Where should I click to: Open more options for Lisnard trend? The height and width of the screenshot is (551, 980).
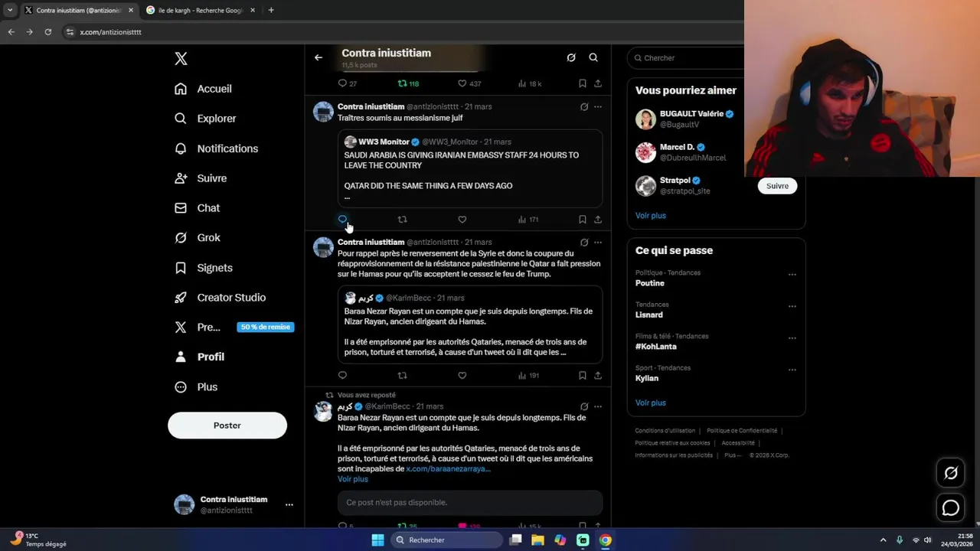[x=792, y=306]
